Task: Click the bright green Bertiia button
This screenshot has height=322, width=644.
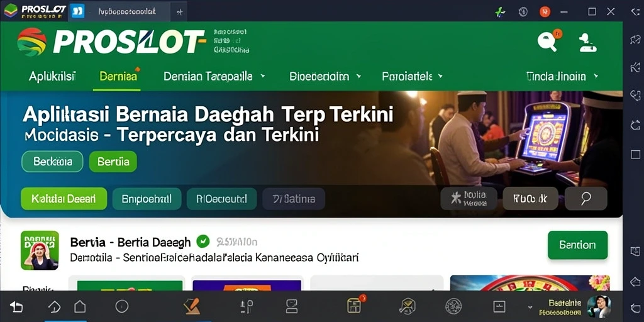Action: (x=113, y=162)
